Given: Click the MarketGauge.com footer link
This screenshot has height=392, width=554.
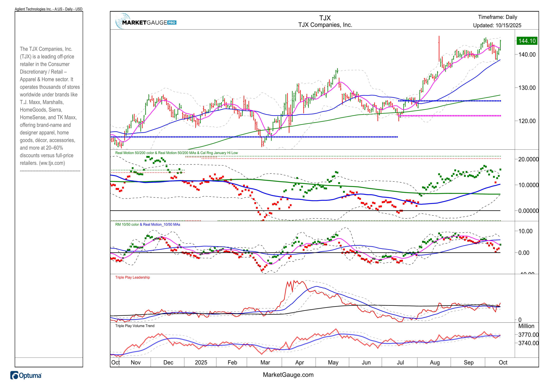Looking at the screenshot, I should (x=288, y=375).
